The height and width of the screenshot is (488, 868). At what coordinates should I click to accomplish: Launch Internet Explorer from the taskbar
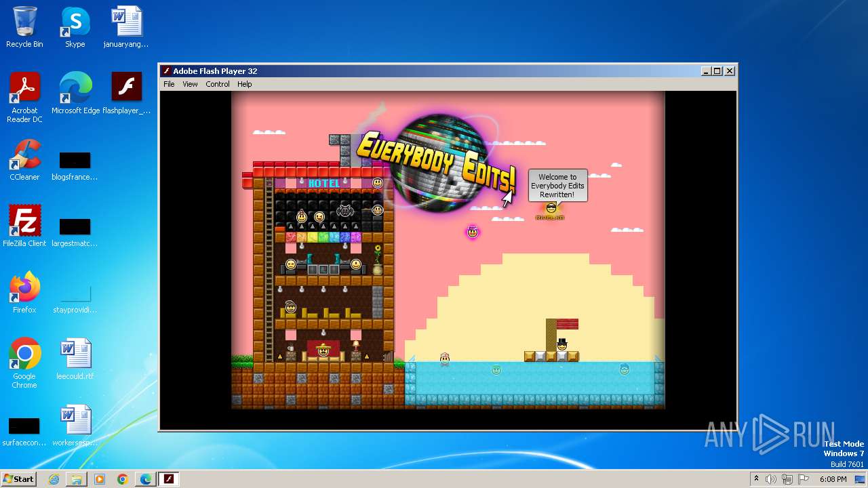pyautogui.click(x=54, y=479)
